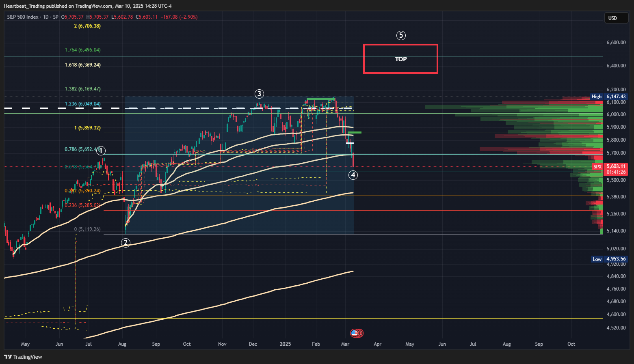This screenshot has height=364, width=634.
Task: Click the close value C5,603.11
Action: click(x=147, y=17)
